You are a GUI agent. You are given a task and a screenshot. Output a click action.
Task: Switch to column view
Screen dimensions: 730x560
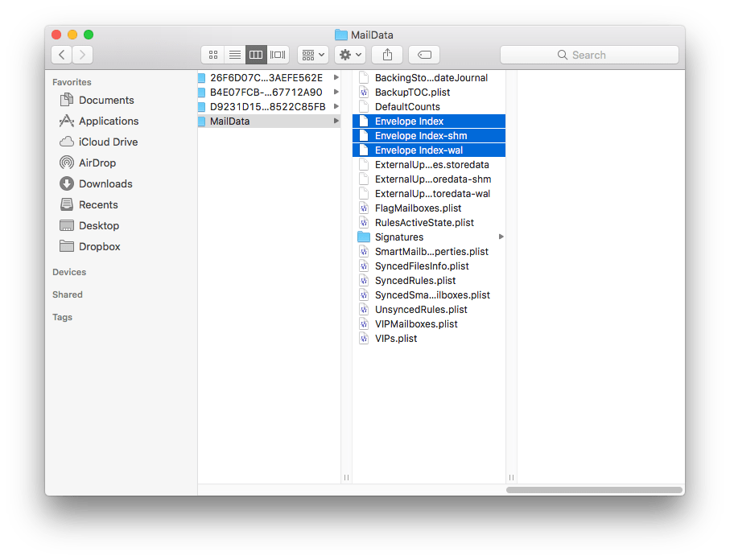[256, 54]
